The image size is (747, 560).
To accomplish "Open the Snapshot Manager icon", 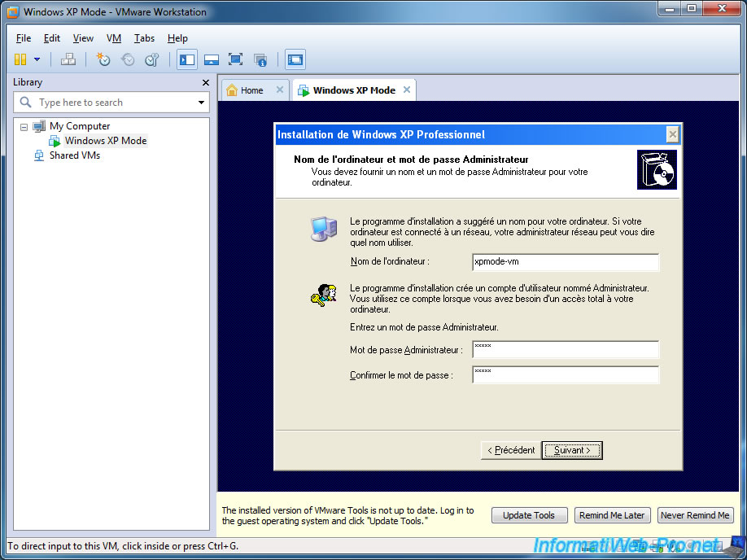I will [x=151, y=59].
